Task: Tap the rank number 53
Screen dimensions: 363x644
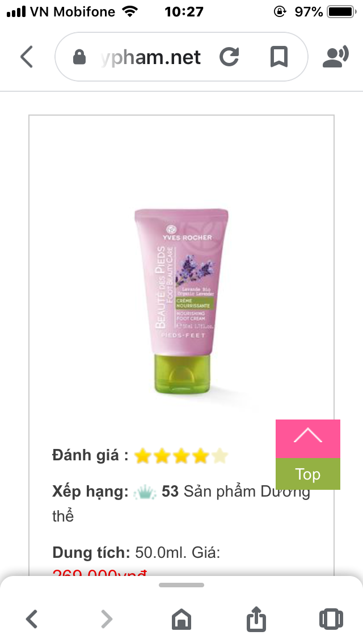Action: click(170, 491)
